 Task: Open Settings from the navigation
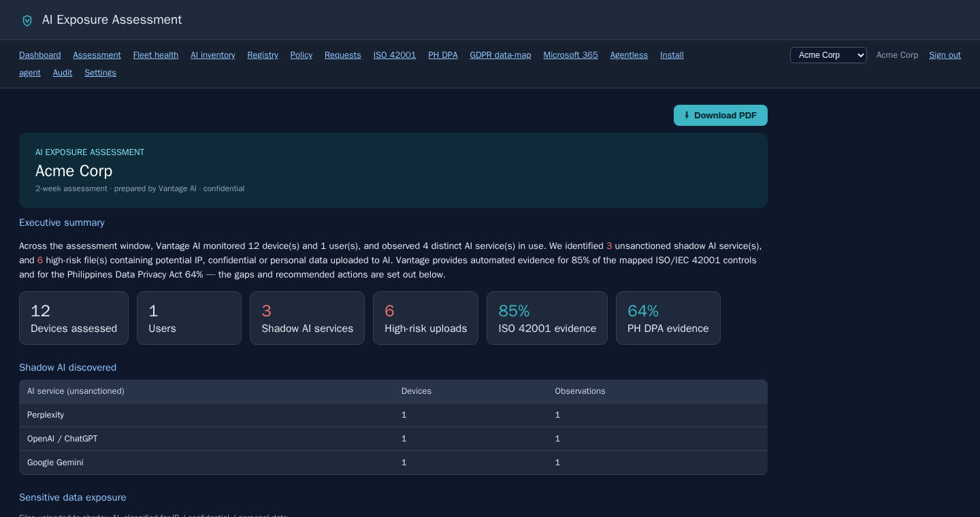click(100, 73)
